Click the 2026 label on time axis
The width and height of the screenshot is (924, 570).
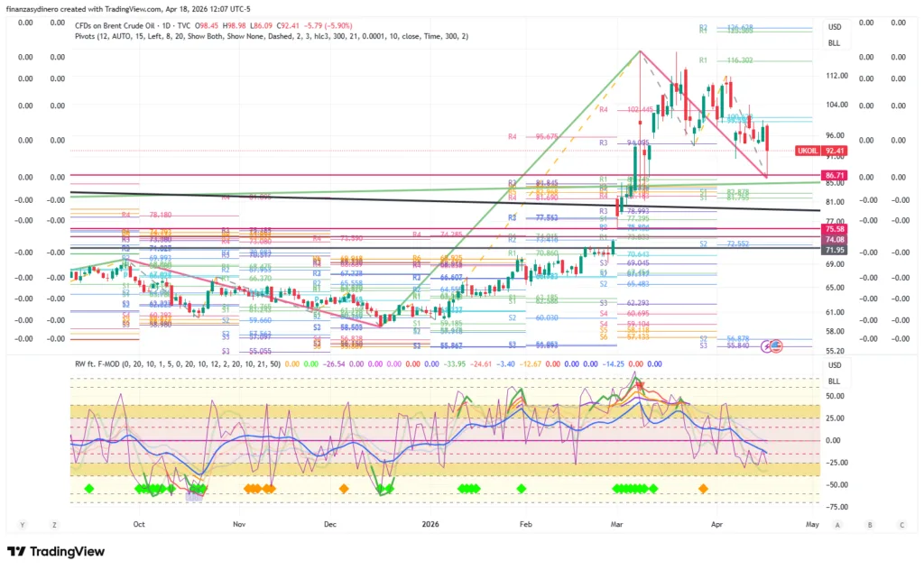point(430,523)
